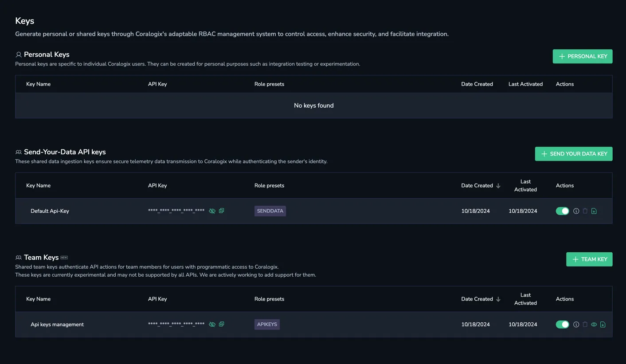Reveal the hidden Api keys management value
This screenshot has height=364, width=626.
click(212, 325)
